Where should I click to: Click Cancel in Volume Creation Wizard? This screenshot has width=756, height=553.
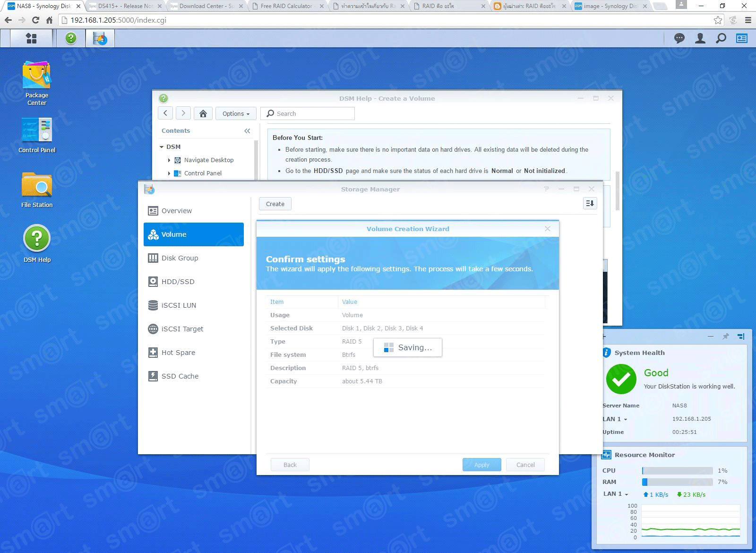[525, 465]
